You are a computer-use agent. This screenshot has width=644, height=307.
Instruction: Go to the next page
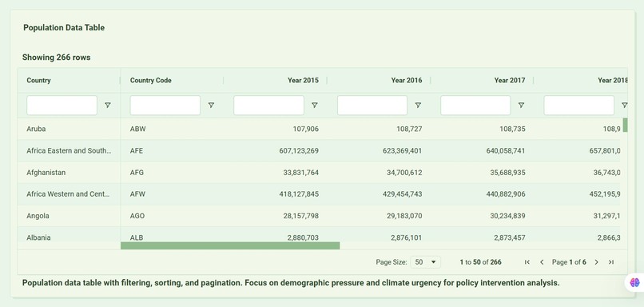[x=597, y=262]
